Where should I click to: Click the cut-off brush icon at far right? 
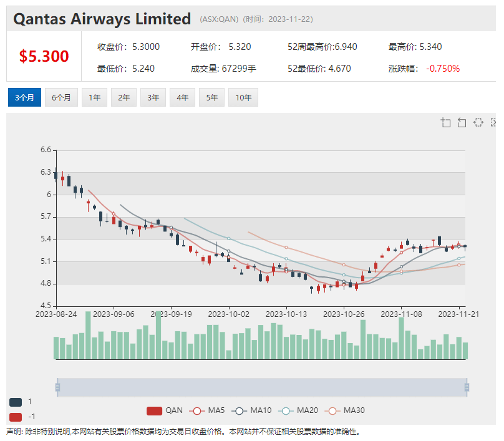[x=493, y=122]
